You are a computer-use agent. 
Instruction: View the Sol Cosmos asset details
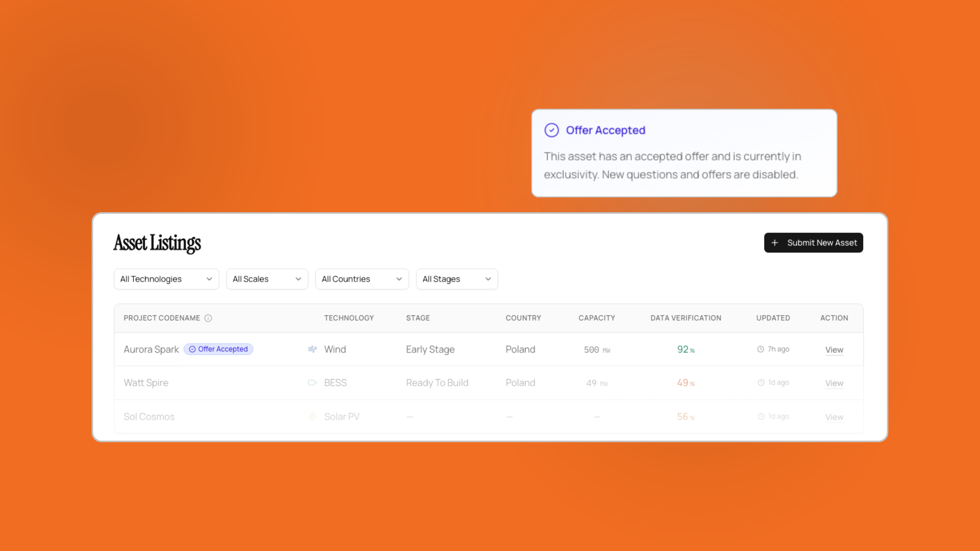pyautogui.click(x=834, y=417)
